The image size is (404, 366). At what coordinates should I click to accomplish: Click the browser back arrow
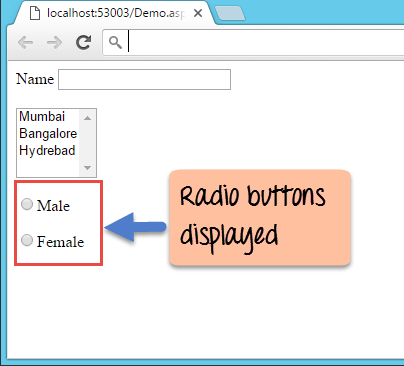click(x=25, y=43)
